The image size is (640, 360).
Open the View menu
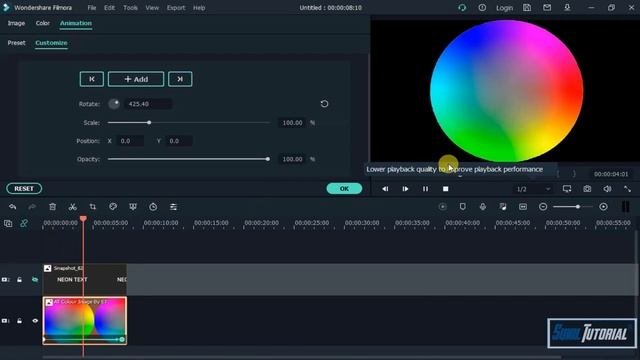[152, 8]
